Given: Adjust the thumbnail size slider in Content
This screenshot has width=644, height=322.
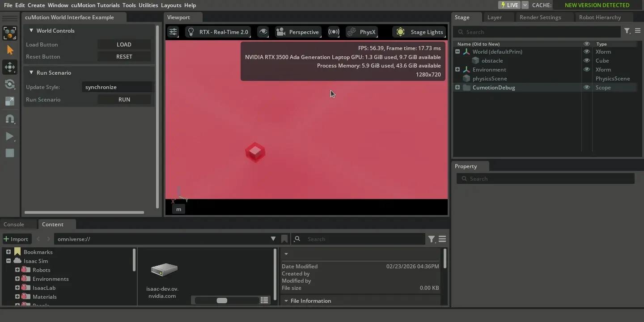Looking at the screenshot, I should [x=222, y=301].
